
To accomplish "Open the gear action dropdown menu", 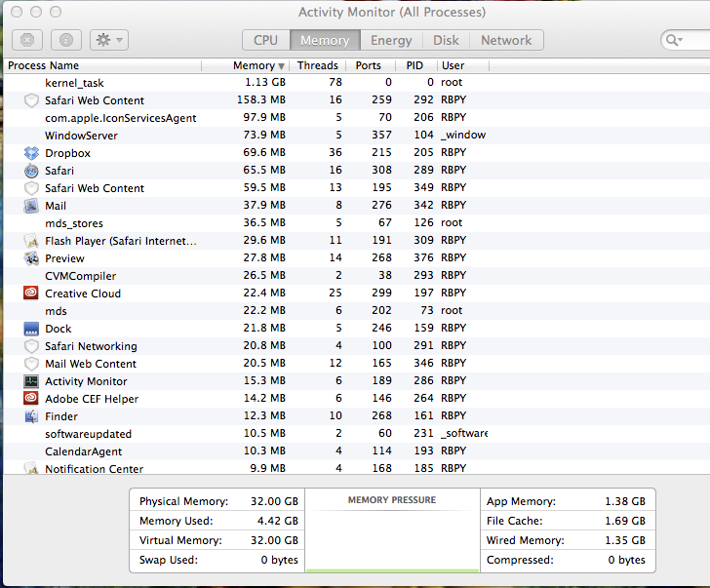I will pyautogui.click(x=108, y=40).
